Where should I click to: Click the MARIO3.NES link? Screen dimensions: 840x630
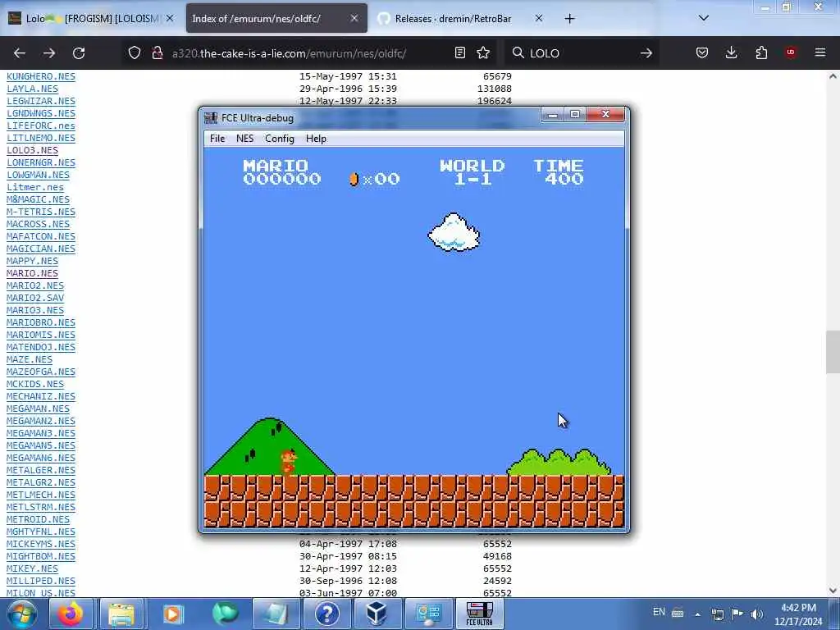(x=34, y=311)
